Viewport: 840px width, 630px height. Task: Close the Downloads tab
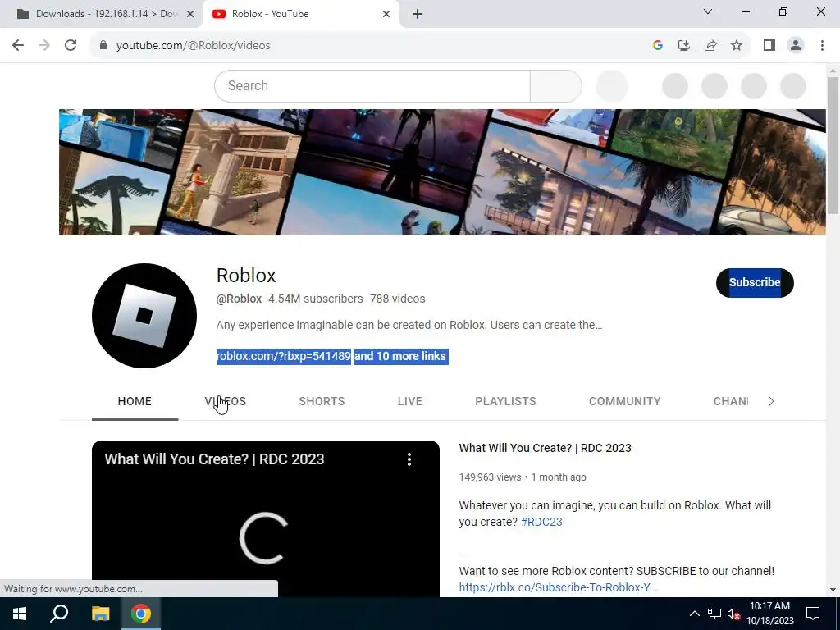[x=190, y=14]
